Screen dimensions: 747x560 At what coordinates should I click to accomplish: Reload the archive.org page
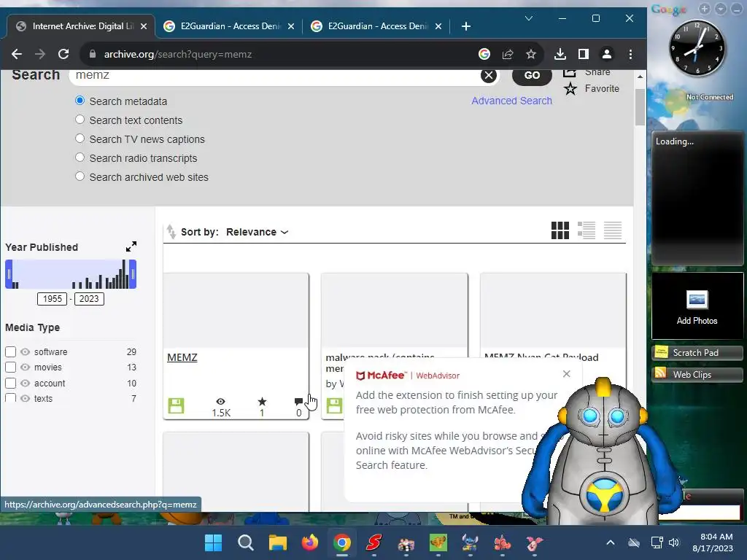click(x=63, y=54)
